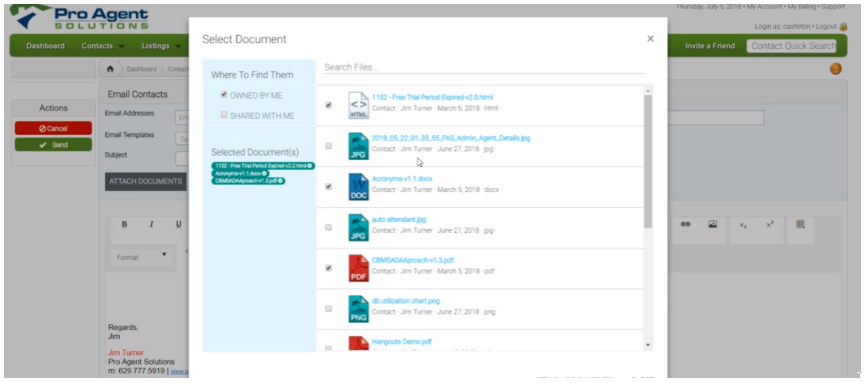Remove 1152 Free Trial Period tag from selected documents

click(x=310, y=166)
